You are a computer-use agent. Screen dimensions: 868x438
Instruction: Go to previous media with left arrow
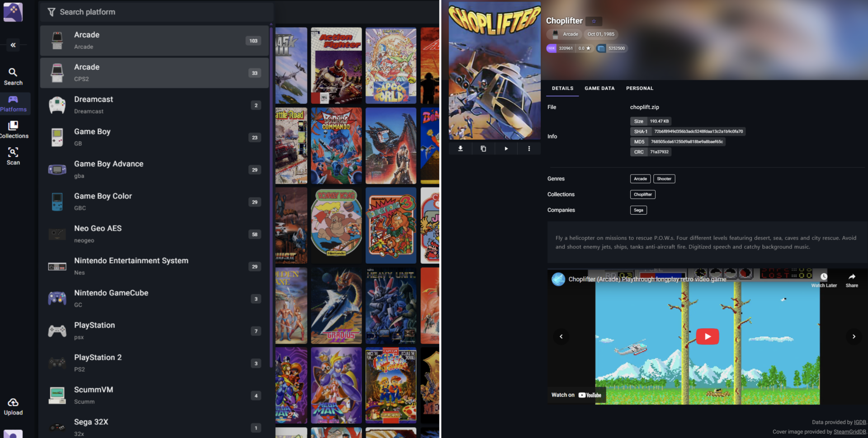561,336
